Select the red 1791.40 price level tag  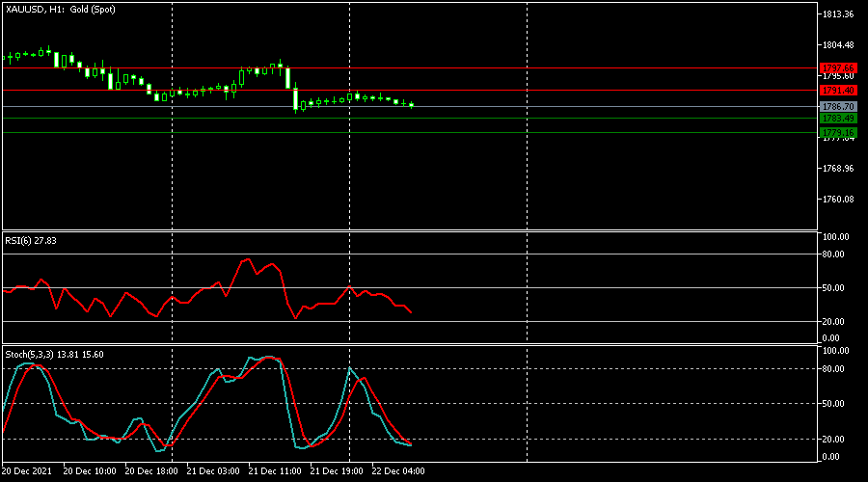(838, 91)
